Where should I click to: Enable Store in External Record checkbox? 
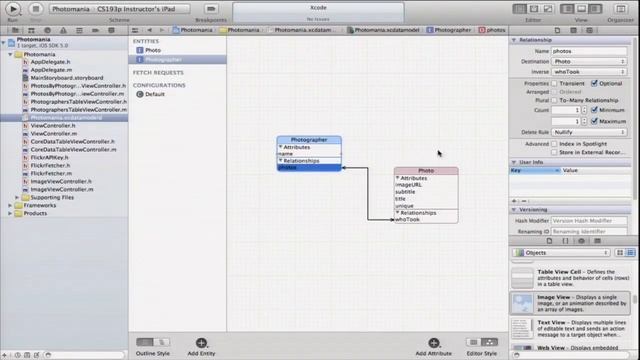coord(554,152)
